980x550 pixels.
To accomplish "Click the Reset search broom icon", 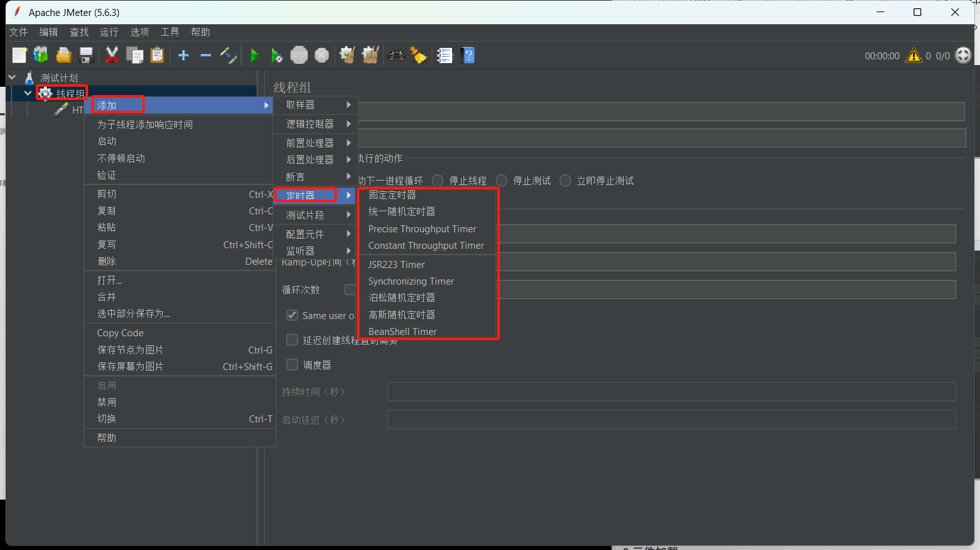I will point(419,56).
